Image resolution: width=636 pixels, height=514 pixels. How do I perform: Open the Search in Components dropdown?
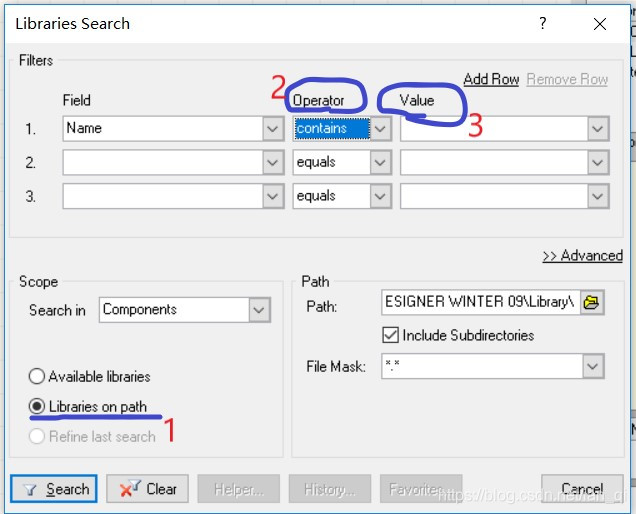click(260, 311)
